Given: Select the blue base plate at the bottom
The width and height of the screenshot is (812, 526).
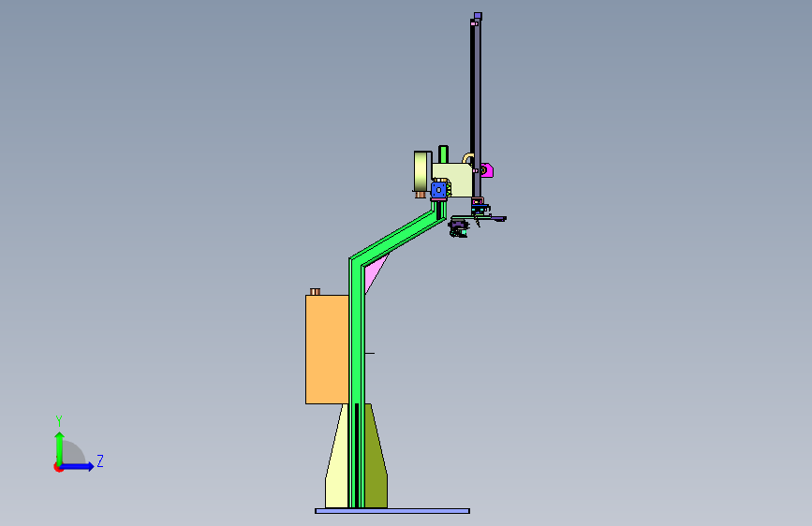Looking at the screenshot, I should 392,511.
